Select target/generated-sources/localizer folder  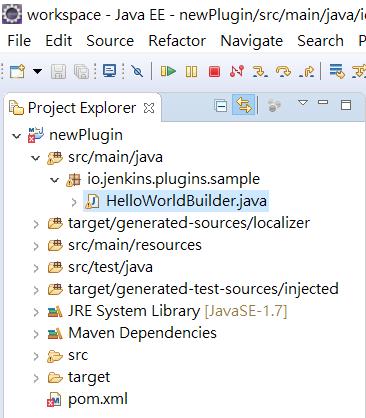[x=189, y=223]
